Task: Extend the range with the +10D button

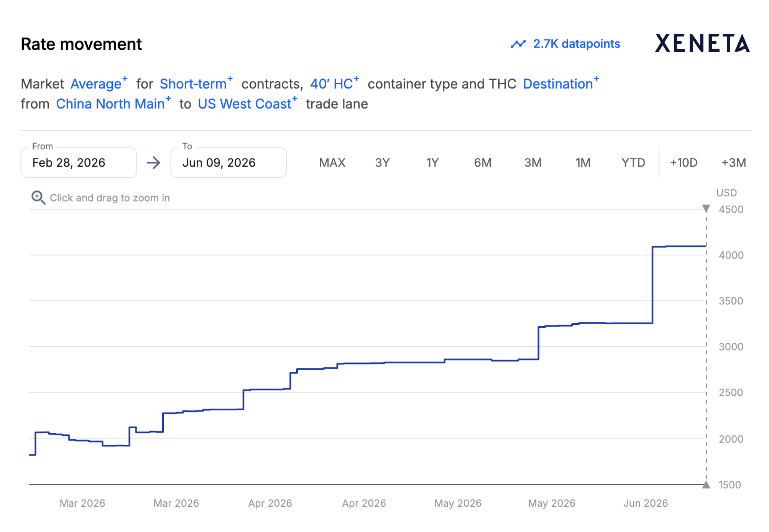Action: [x=684, y=162]
